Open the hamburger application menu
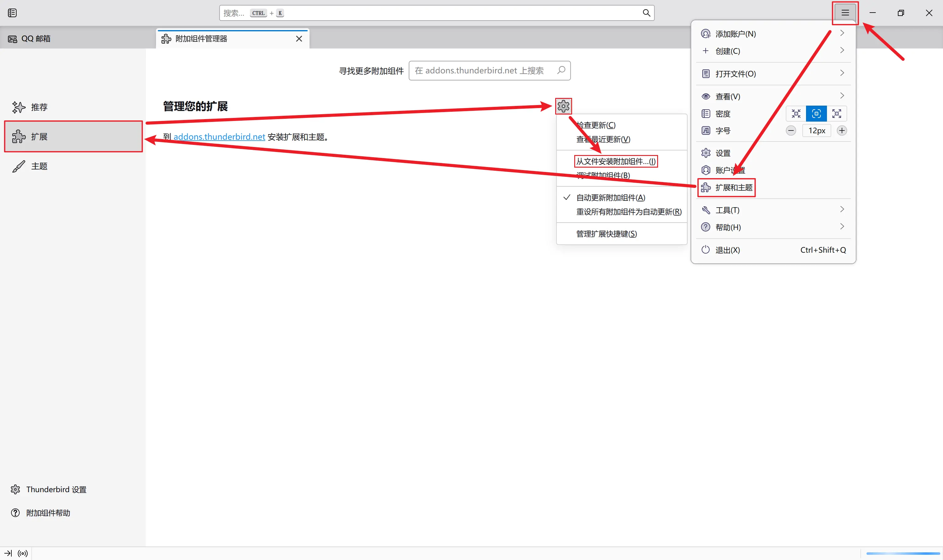 (845, 13)
